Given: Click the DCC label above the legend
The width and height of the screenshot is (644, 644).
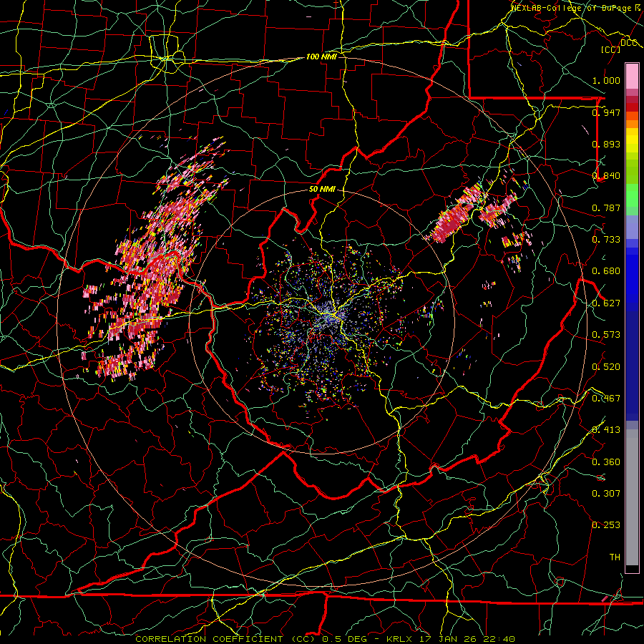Looking at the screenshot, I should [x=628, y=43].
